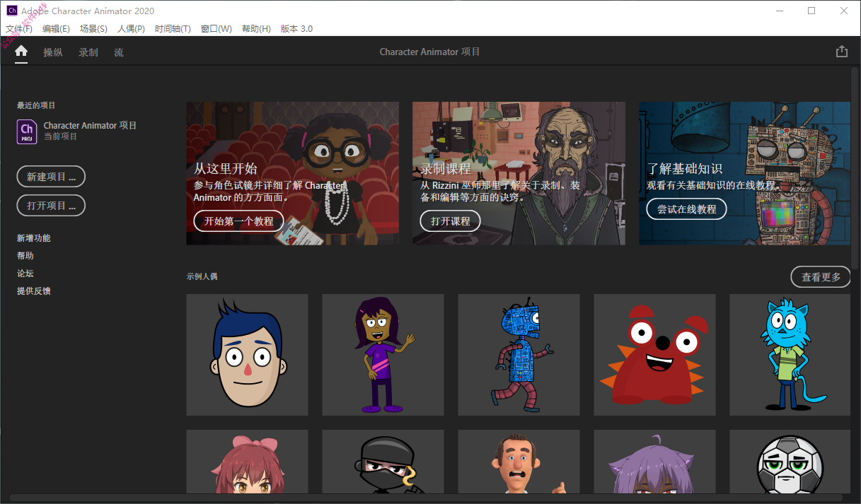The image size is (861, 504).
Task: Switch to the 操纵 workspace tab
Action: pyautogui.click(x=53, y=52)
